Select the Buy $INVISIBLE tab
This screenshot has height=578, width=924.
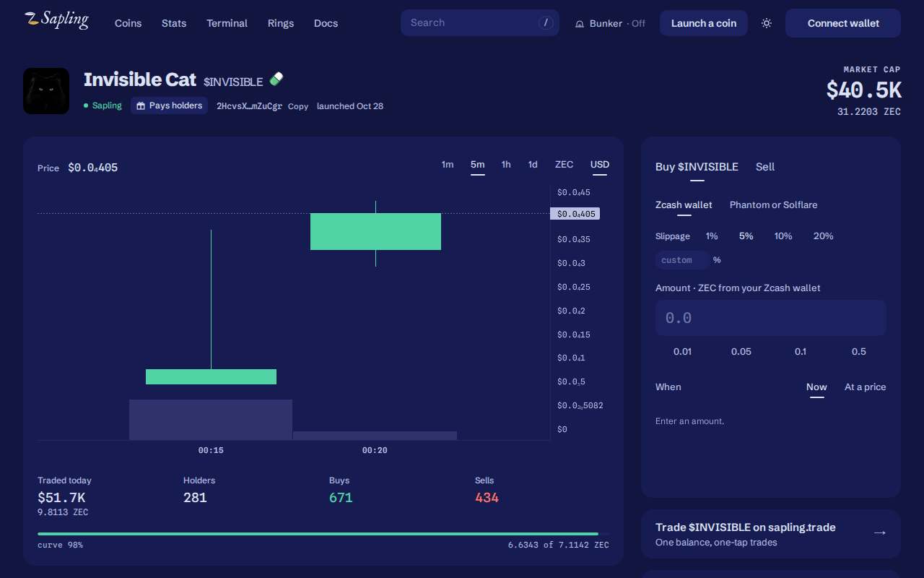click(x=697, y=167)
